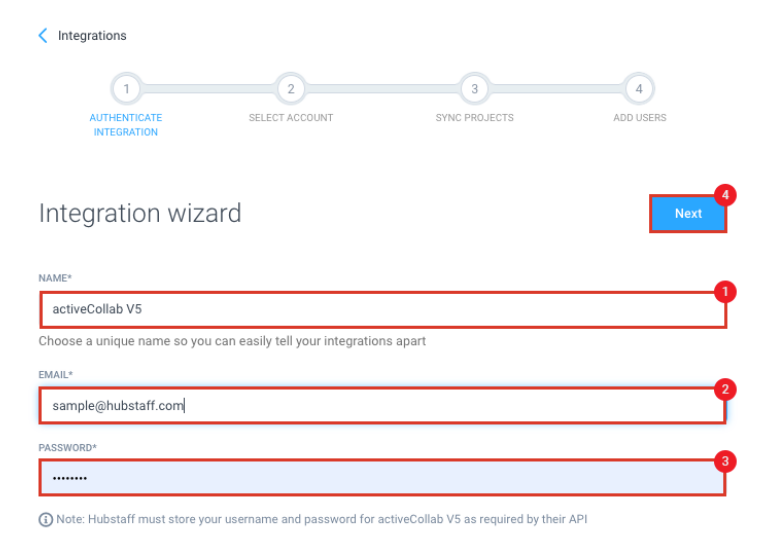The image size is (775, 541).
Task: Open the Select Account step label
Action: click(291, 118)
